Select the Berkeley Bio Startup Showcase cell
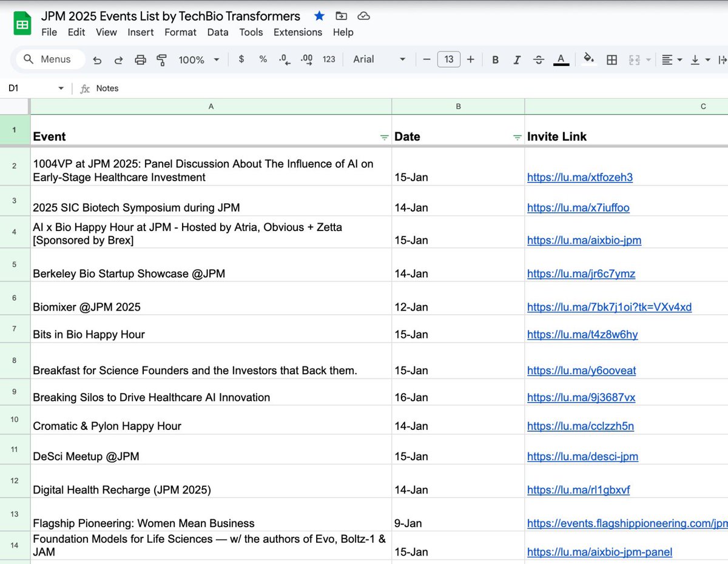 coord(211,264)
